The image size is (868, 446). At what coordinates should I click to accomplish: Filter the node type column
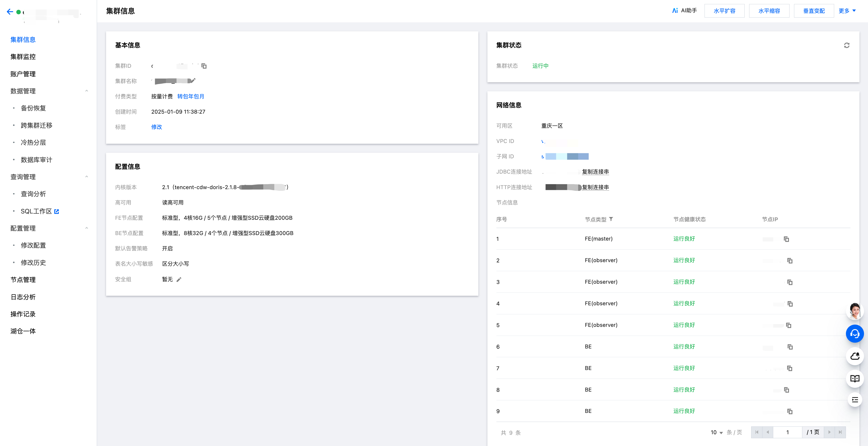[611, 219]
